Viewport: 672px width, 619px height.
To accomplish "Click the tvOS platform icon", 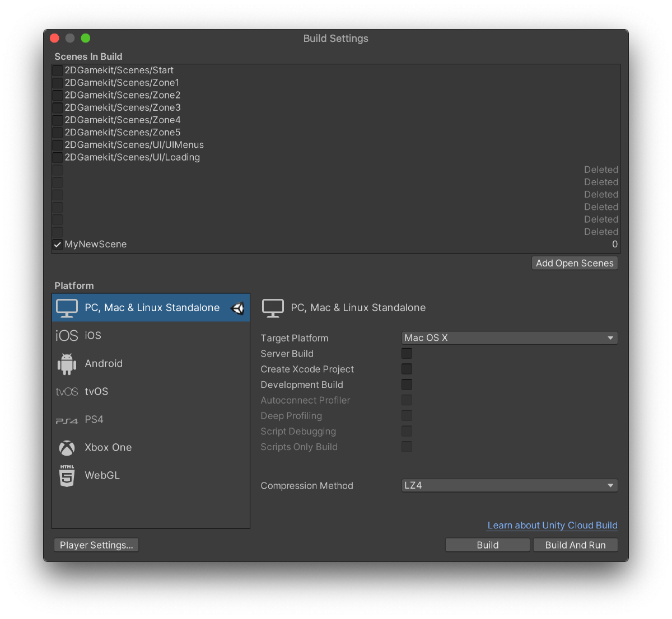I will (x=67, y=392).
